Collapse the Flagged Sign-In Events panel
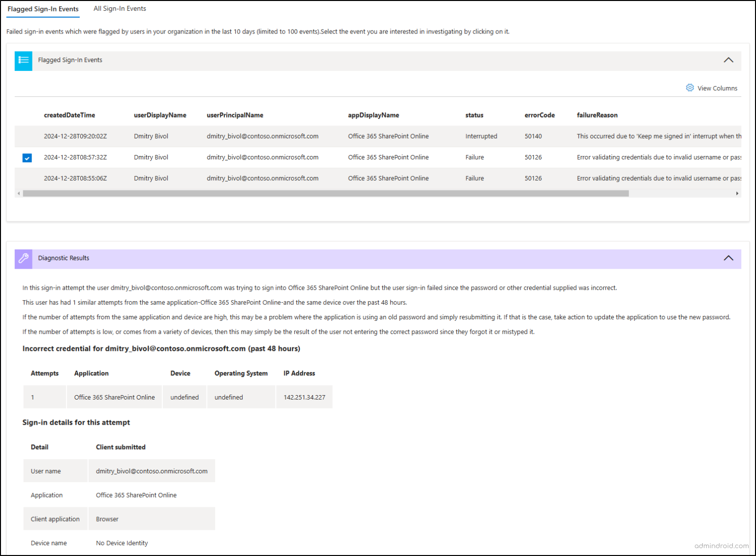The width and height of the screenshot is (756, 556). pyautogui.click(x=728, y=60)
